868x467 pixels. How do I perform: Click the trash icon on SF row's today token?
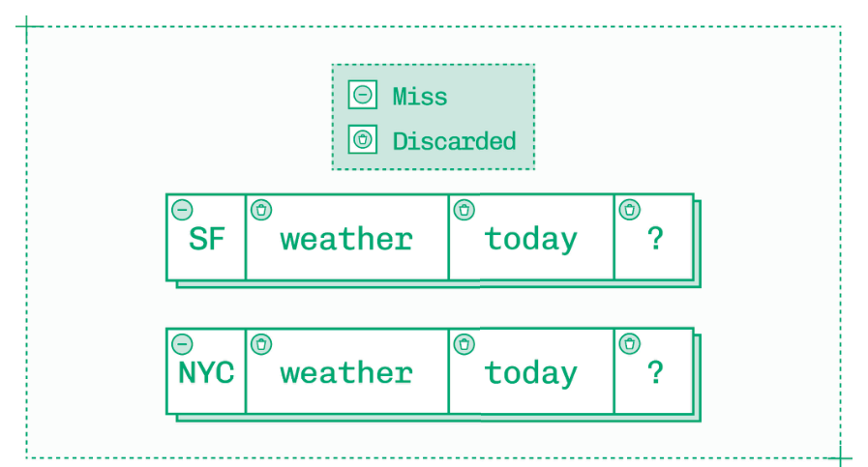pos(464,209)
